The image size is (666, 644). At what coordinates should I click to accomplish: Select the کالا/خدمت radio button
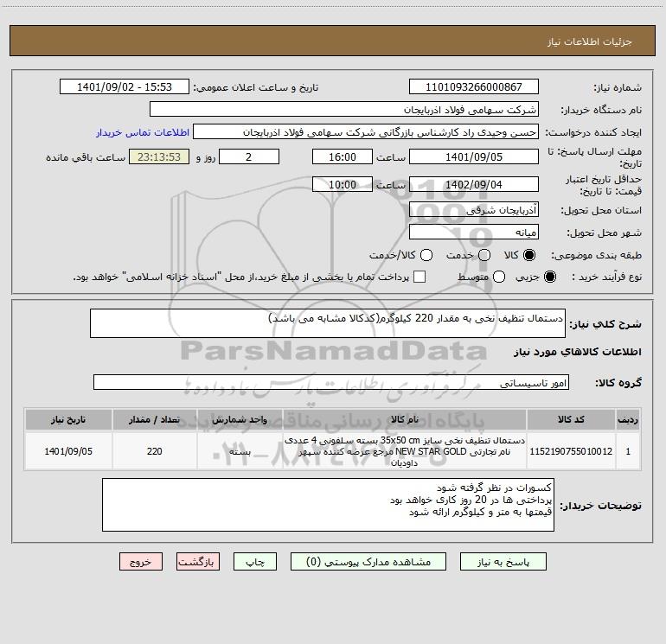(x=426, y=255)
